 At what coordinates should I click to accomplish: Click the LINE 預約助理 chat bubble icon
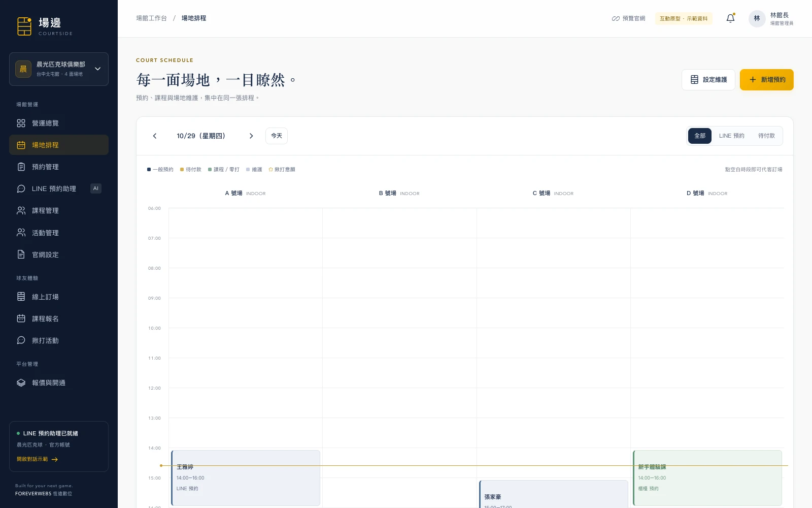[21, 188]
